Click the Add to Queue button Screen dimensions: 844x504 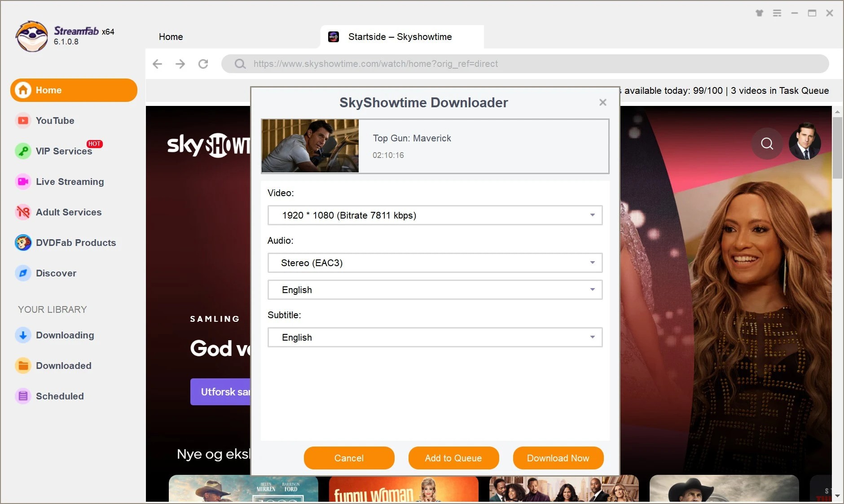click(453, 458)
